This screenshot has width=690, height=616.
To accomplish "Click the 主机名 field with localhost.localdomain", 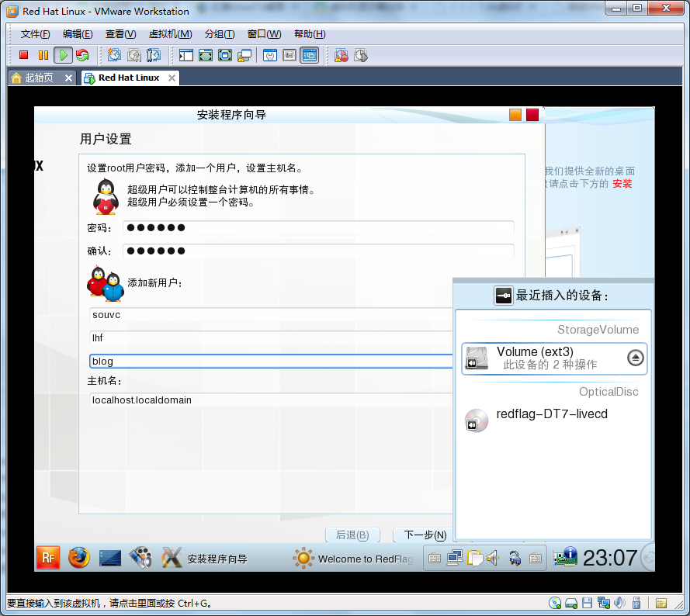I will [271, 400].
